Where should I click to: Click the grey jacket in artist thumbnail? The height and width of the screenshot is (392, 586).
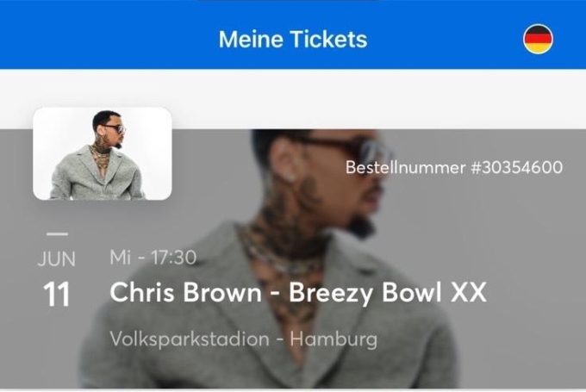[97, 176]
